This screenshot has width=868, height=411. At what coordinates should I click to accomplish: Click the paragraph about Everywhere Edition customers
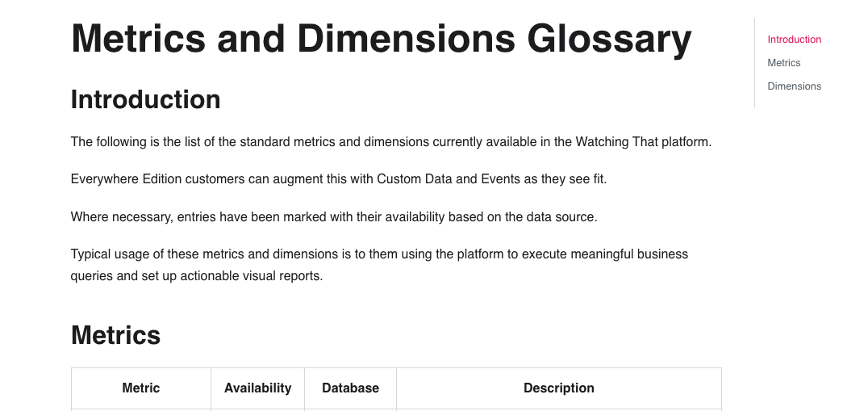click(339, 179)
